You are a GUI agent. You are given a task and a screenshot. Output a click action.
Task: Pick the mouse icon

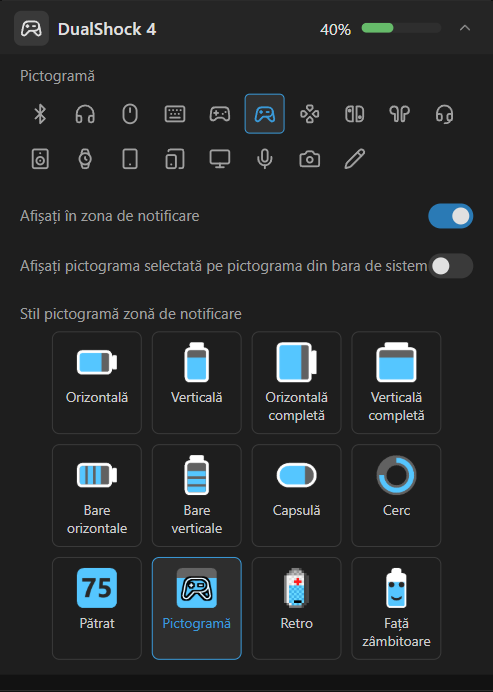[x=130, y=114]
